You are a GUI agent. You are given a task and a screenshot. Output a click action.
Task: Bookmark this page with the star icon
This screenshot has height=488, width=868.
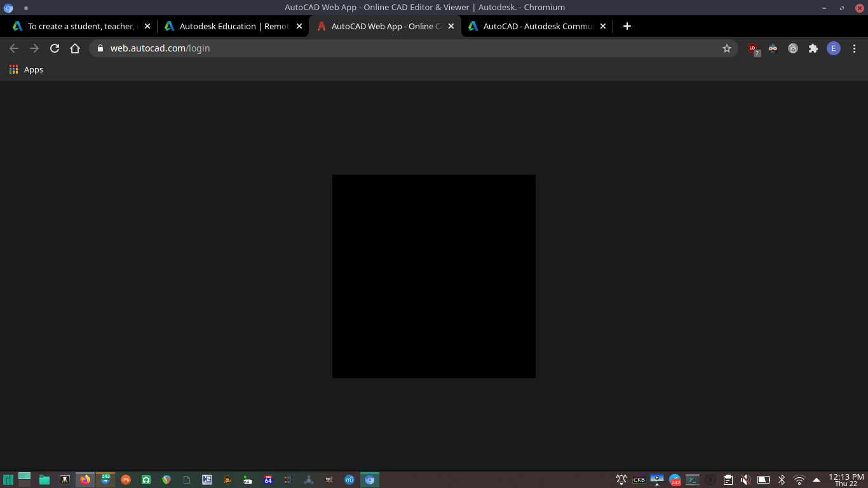click(x=726, y=48)
